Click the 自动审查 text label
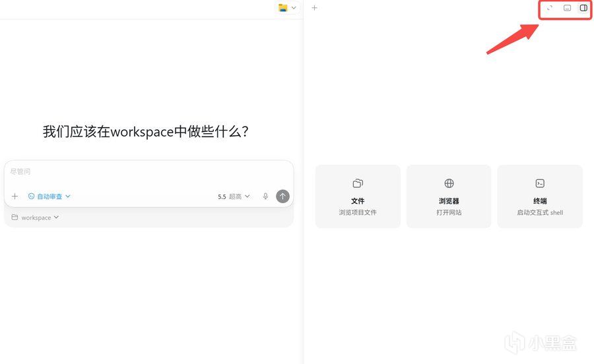Screen dimensions: 594x364 tap(49, 197)
